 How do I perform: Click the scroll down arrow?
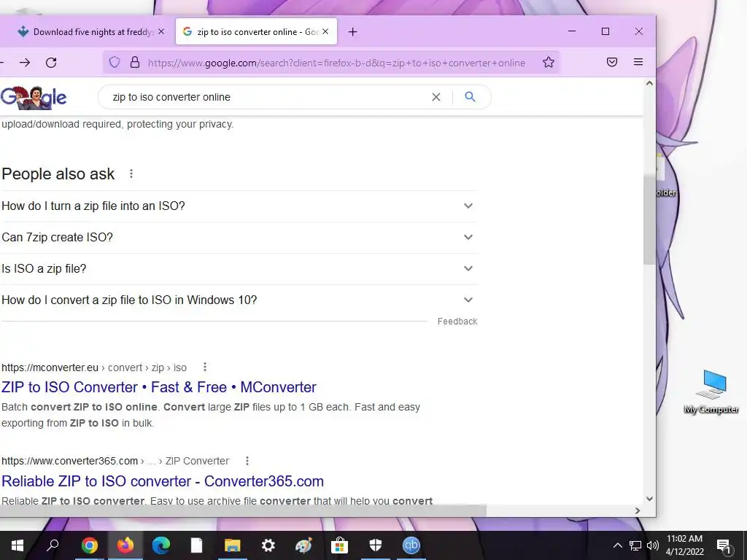click(x=649, y=499)
